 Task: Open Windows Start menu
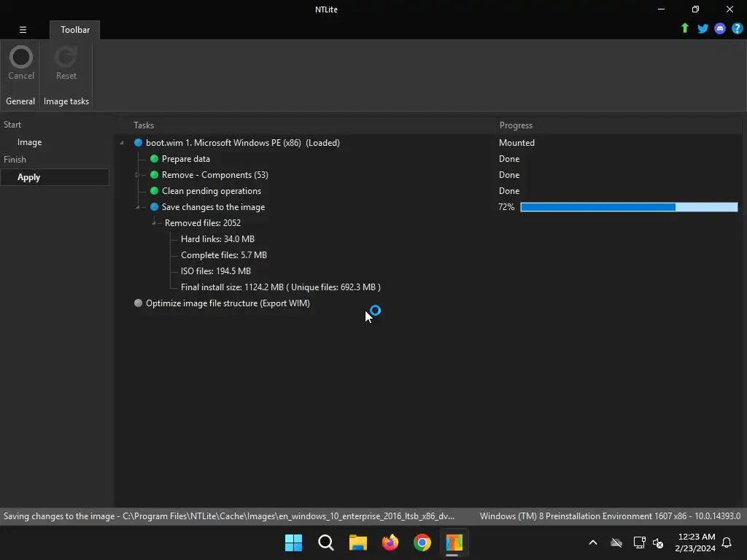click(293, 542)
